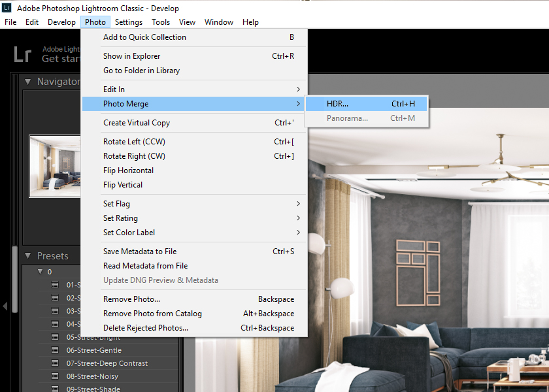Viewport: 549px width, 392px height.
Task: Apply the 06-Street-Gentle preset
Action: click(x=94, y=350)
